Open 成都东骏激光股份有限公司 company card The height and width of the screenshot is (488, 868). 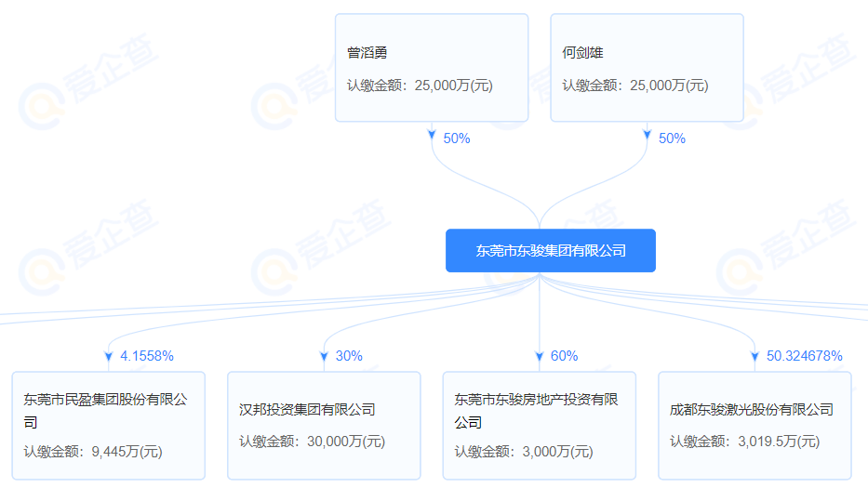754,426
